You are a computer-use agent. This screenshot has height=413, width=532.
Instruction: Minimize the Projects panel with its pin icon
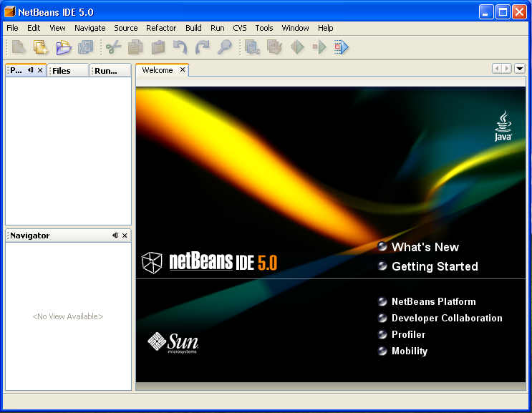tap(31, 70)
